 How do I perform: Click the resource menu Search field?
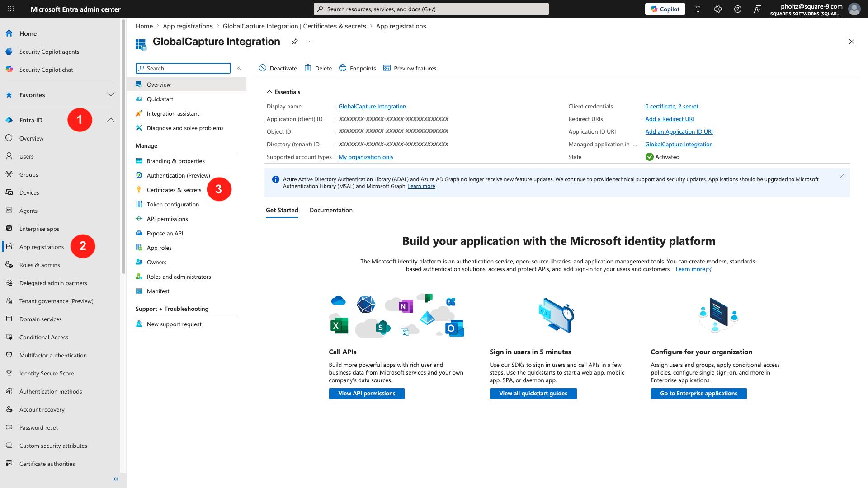(x=183, y=68)
